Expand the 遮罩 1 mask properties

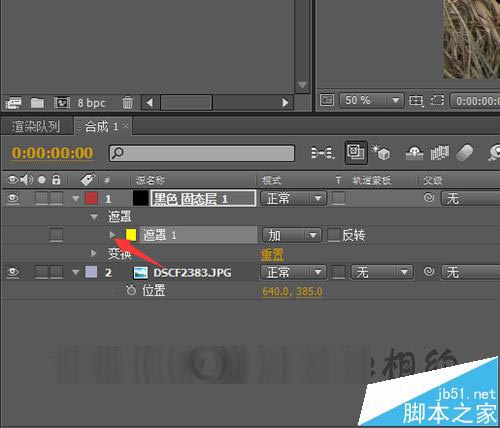tap(112, 235)
